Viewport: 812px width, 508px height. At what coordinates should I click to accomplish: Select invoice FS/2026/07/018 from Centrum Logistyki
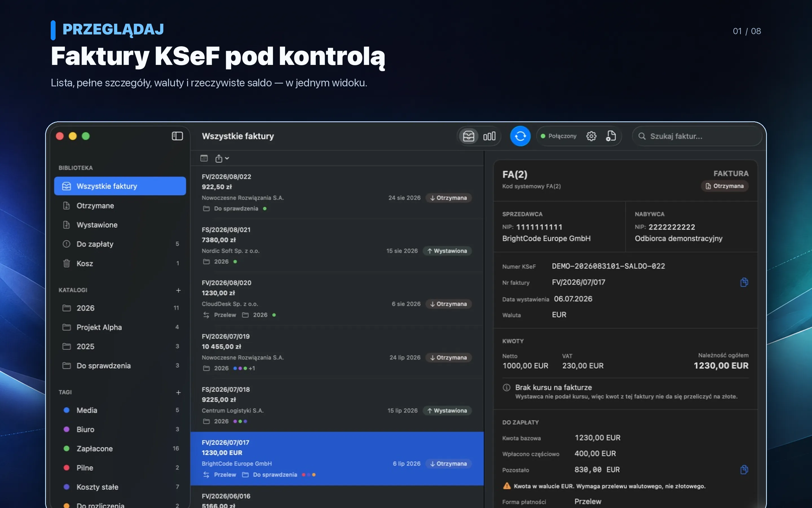(x=337, y=405)
